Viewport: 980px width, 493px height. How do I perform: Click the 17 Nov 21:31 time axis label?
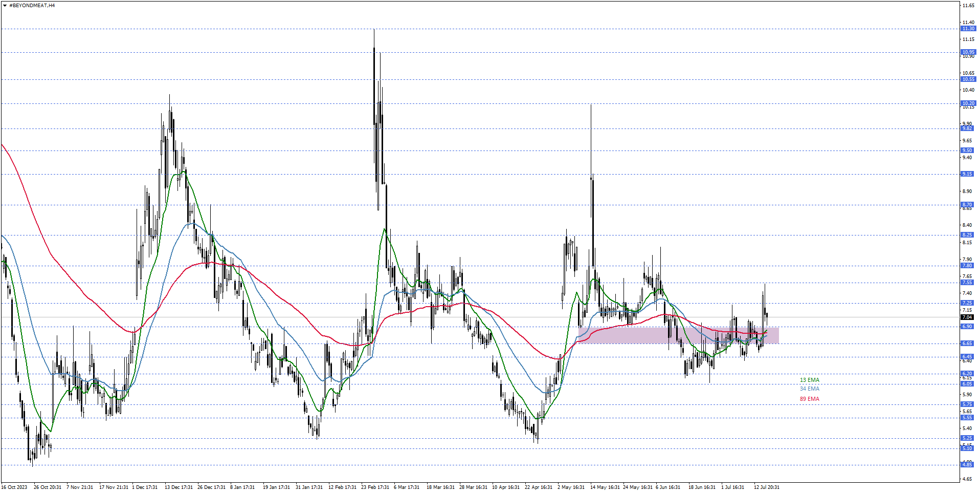coord(114,487)
